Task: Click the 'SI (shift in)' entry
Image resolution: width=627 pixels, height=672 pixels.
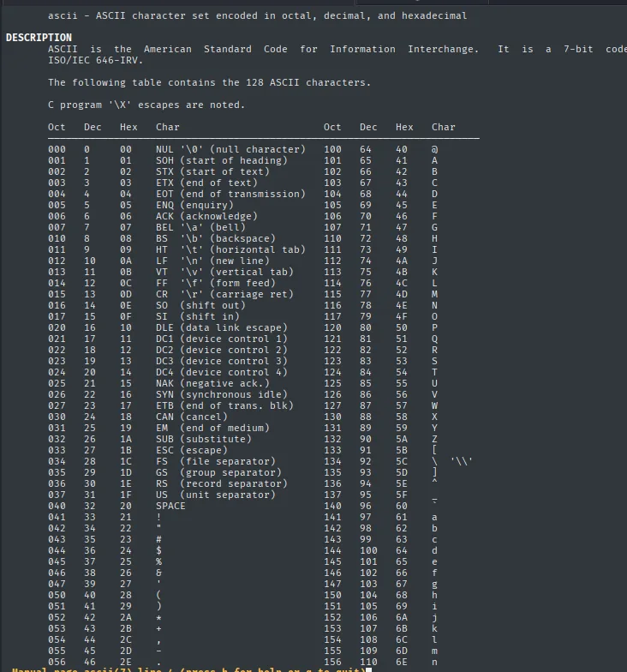Action: (x=198, y=317)
